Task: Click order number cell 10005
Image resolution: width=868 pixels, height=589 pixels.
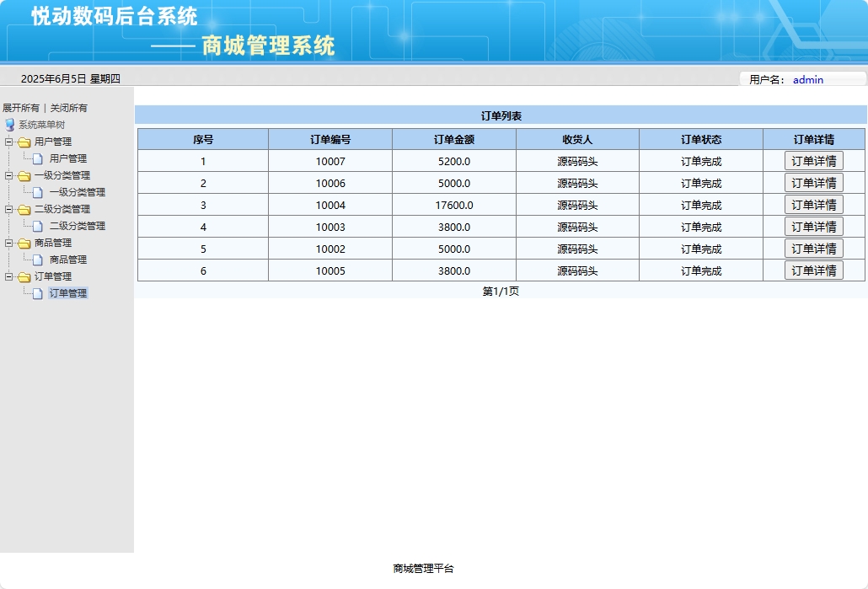Action: coord(330,270)
